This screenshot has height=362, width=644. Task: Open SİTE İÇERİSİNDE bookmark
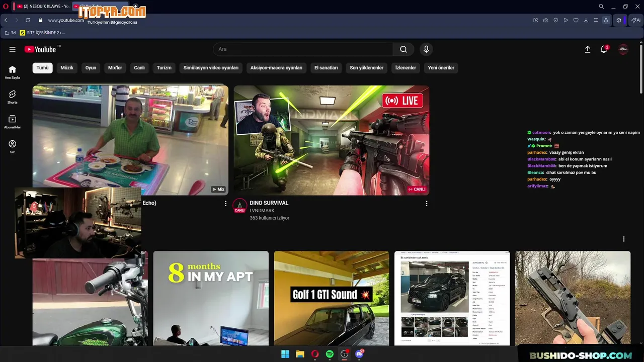pos(43,33)
